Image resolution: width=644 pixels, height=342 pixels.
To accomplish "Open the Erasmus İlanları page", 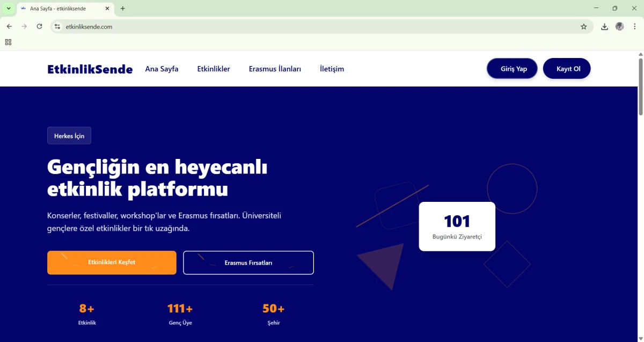I will coord(275,69).
